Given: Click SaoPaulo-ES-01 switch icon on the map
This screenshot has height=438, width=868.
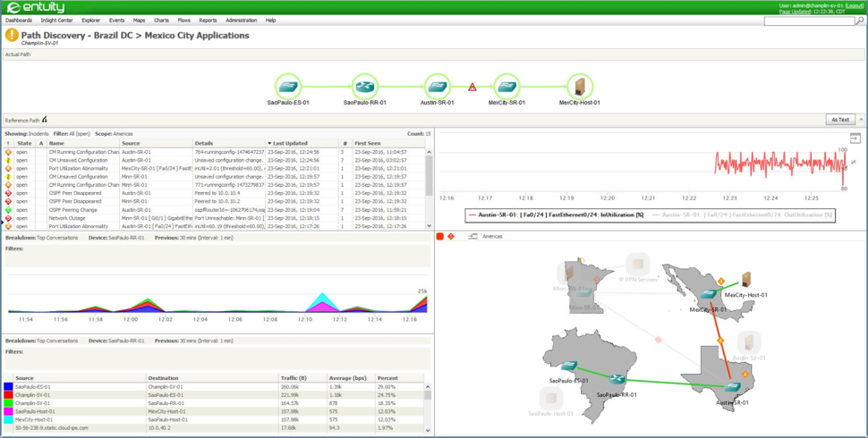Looking at the screenshot, I should tap(570, 366).
